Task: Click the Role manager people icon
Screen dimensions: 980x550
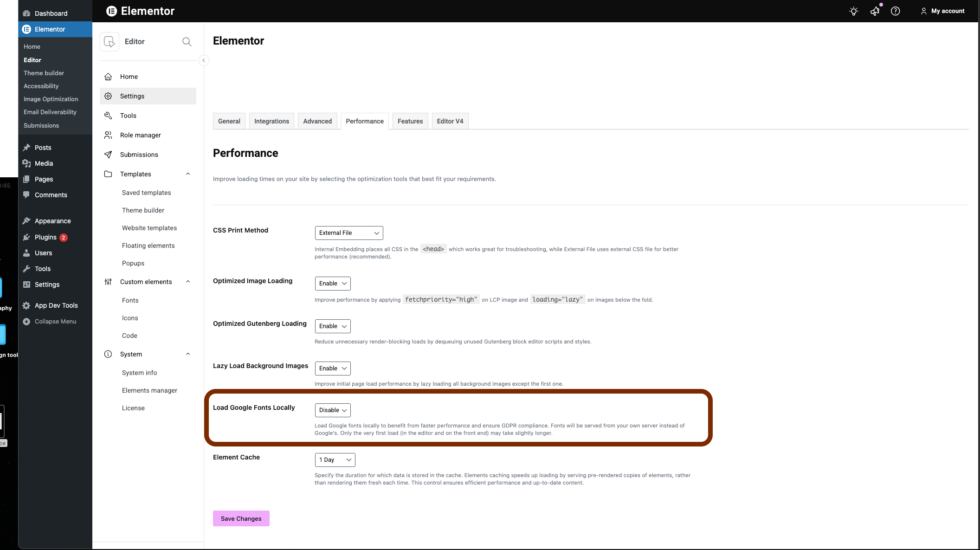Action: (x=108, y=135)
